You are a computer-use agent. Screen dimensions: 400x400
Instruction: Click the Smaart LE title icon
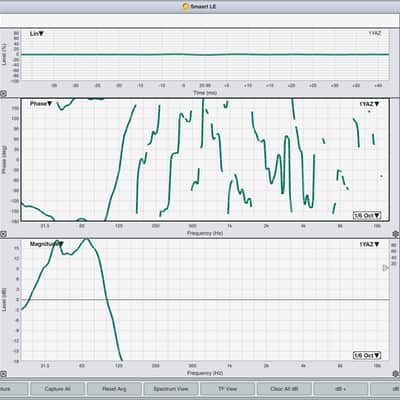pos(186,6)
